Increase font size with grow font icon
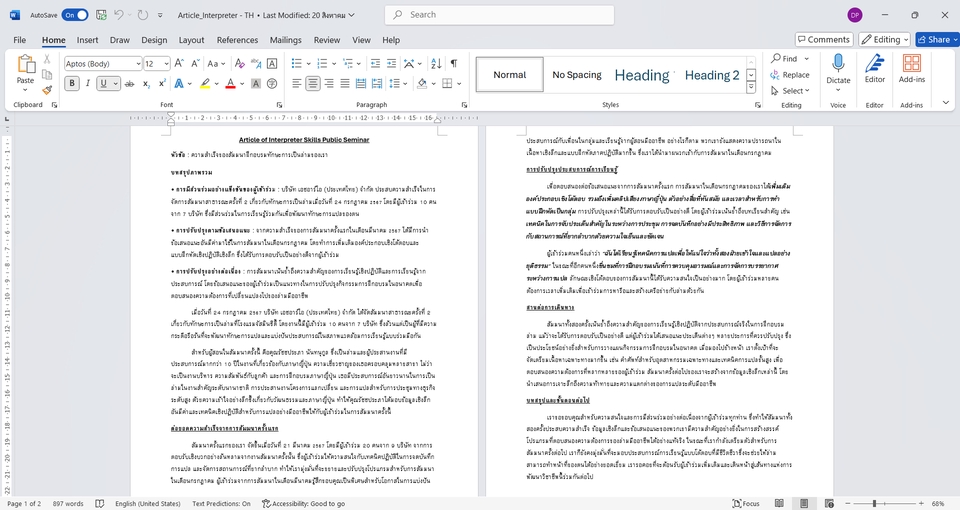 179,63
